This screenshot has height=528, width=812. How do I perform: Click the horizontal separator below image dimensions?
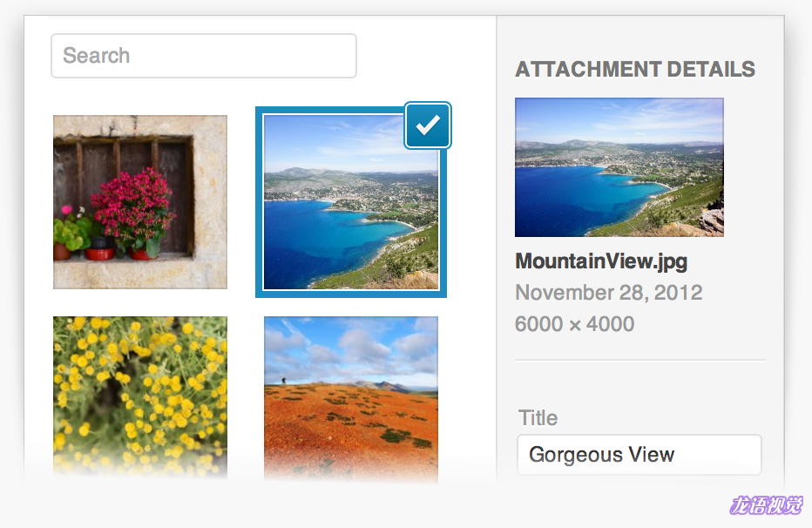click(640, 360)
